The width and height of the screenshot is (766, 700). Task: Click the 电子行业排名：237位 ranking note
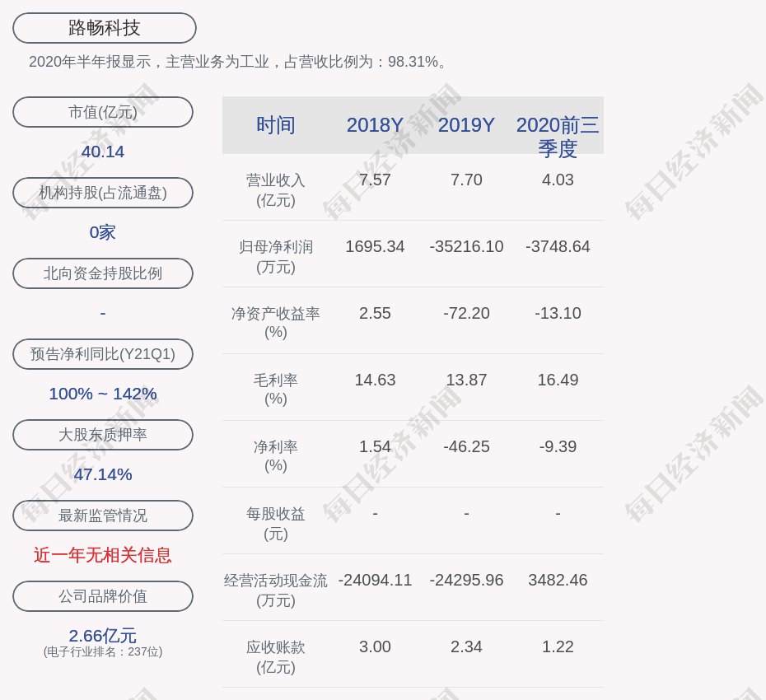(103, 651)
